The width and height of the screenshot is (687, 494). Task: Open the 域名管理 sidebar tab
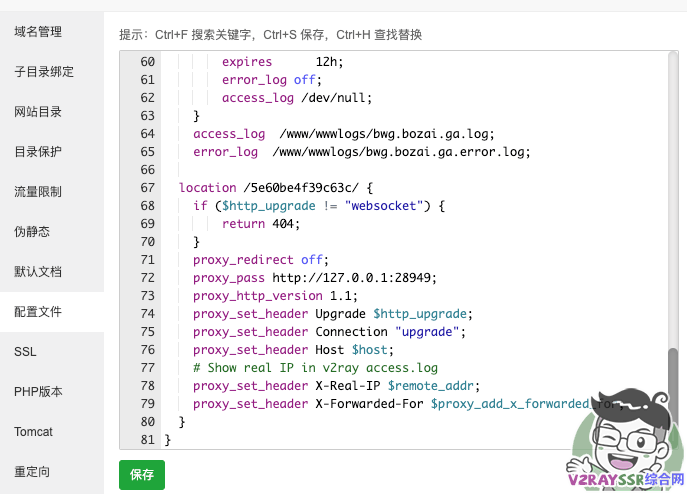click(x=38, y=32)
